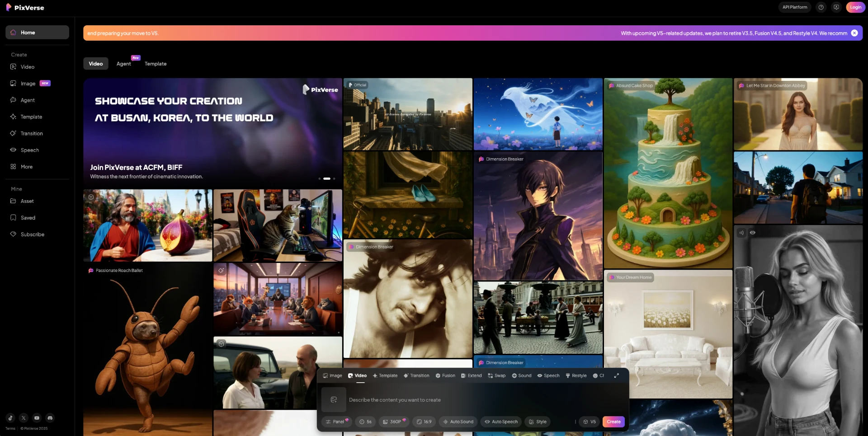868x436 pixels.
Task: Open Image creation in sidebar
Action: (x=37, y=84)
